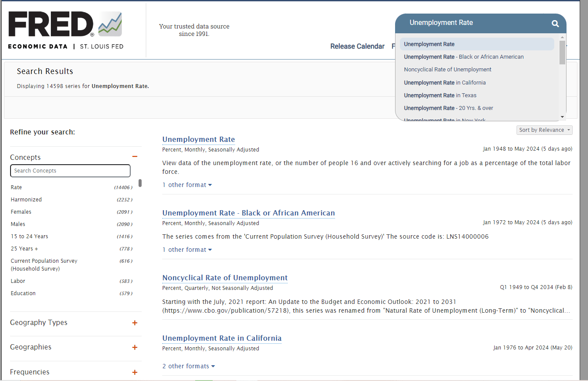Click the search magnifying glass icon
Screen dimensions: 588x381
555,24
